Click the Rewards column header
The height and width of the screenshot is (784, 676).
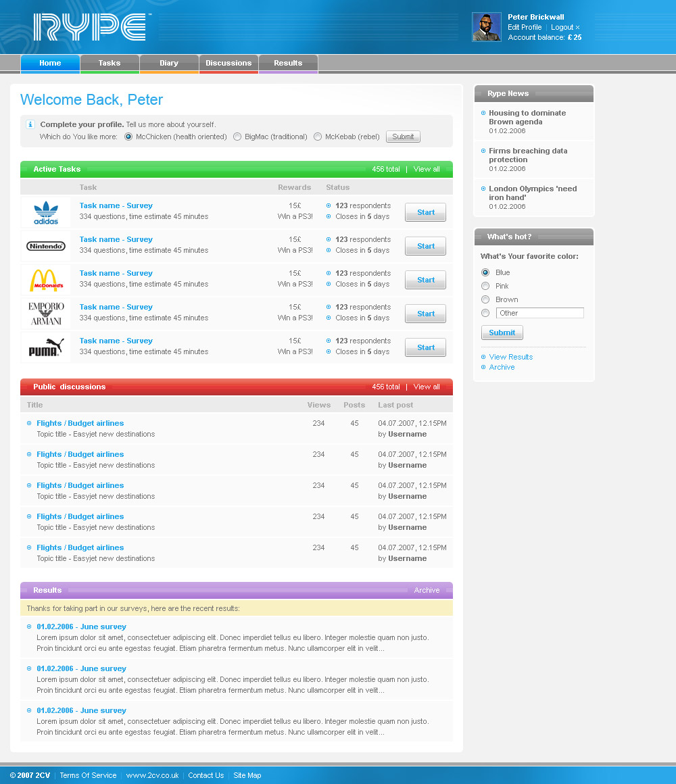[x=295, y=187]
